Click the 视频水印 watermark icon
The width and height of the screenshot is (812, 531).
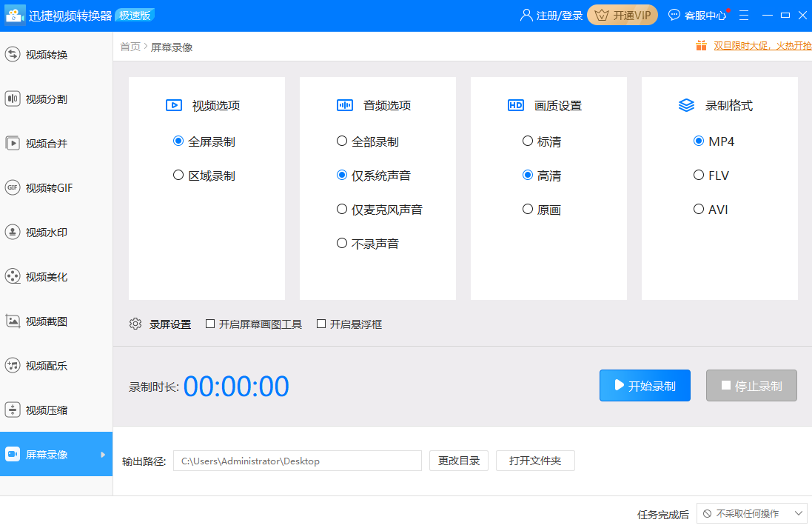(13, 232)
